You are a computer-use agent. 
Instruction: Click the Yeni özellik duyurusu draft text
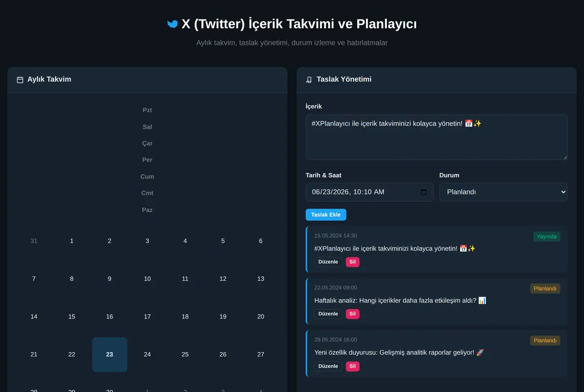399,353
